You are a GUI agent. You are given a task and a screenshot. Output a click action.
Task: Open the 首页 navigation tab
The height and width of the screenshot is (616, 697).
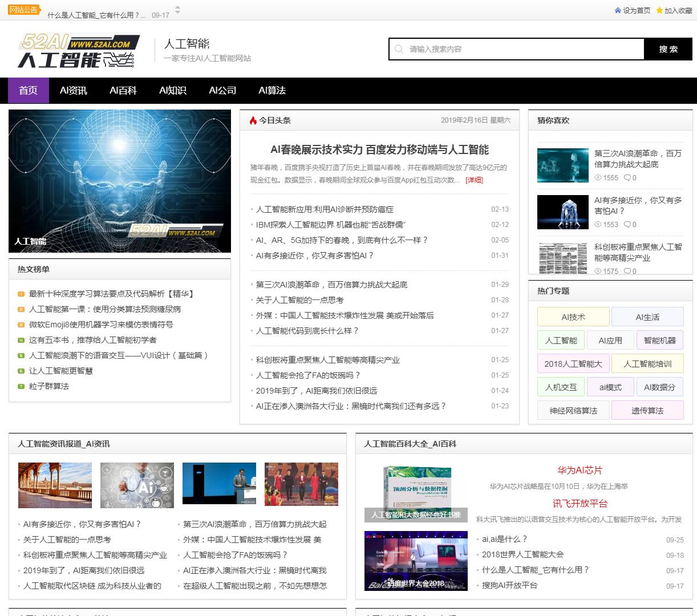pyautogui.click(x=29, y=90)
